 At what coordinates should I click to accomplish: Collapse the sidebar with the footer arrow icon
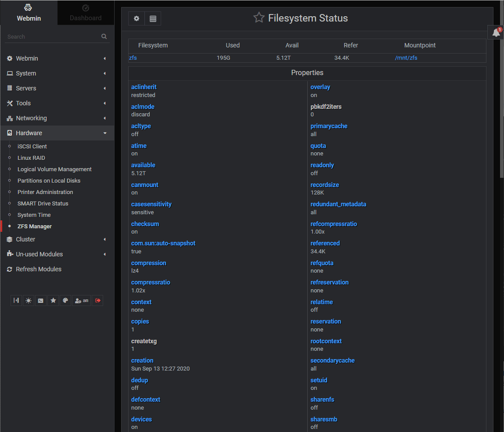[x=16, y=300]
